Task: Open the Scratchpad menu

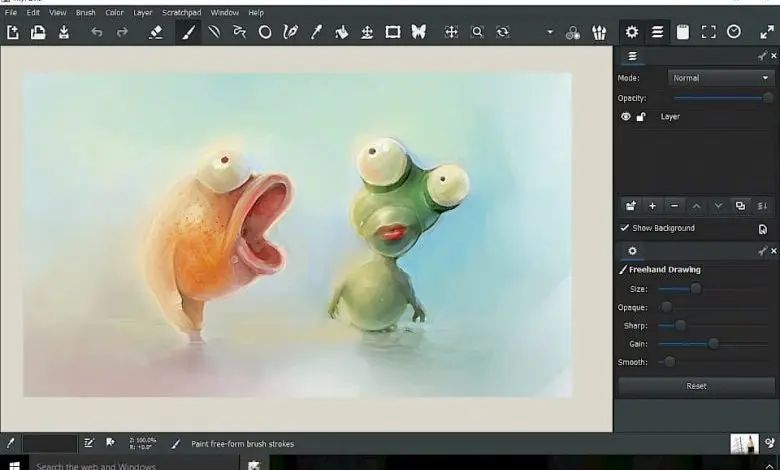Action: (x=182, y=12)
